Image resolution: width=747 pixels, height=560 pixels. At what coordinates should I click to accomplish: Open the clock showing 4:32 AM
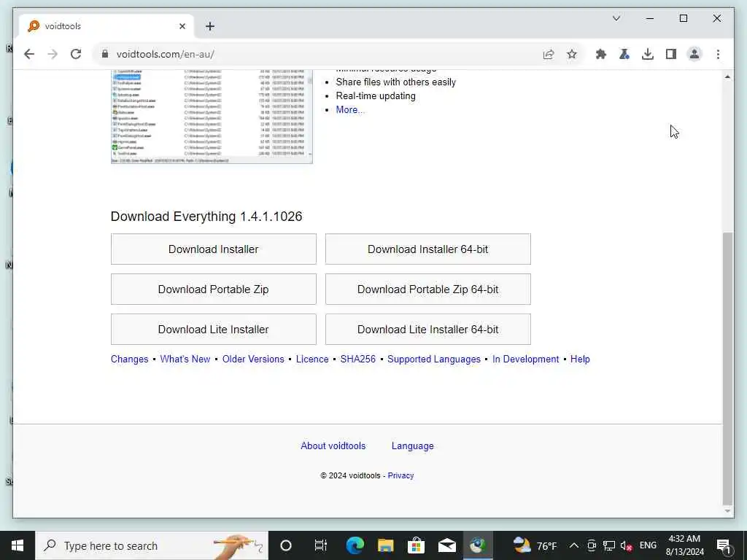tap(684, 545)
